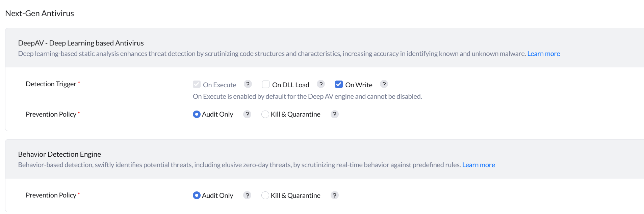Click help icon beside DeepAV Audit Only
This screenshot has height=214, width=644.
click(247, 115)
